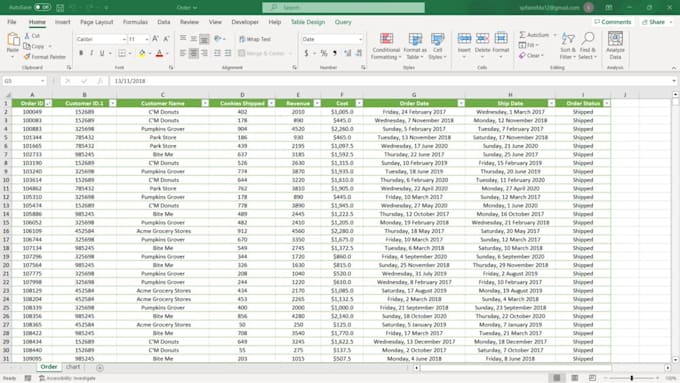Click the Name Box showing G5
This screenshot has width=680, height=383.
pos(24,81)
